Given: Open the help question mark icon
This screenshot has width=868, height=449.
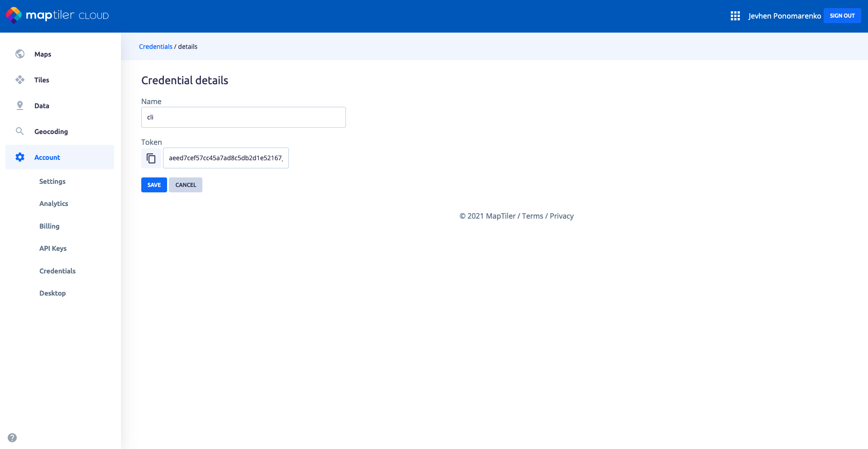Looking at the screenshot, I should [12, 438].
